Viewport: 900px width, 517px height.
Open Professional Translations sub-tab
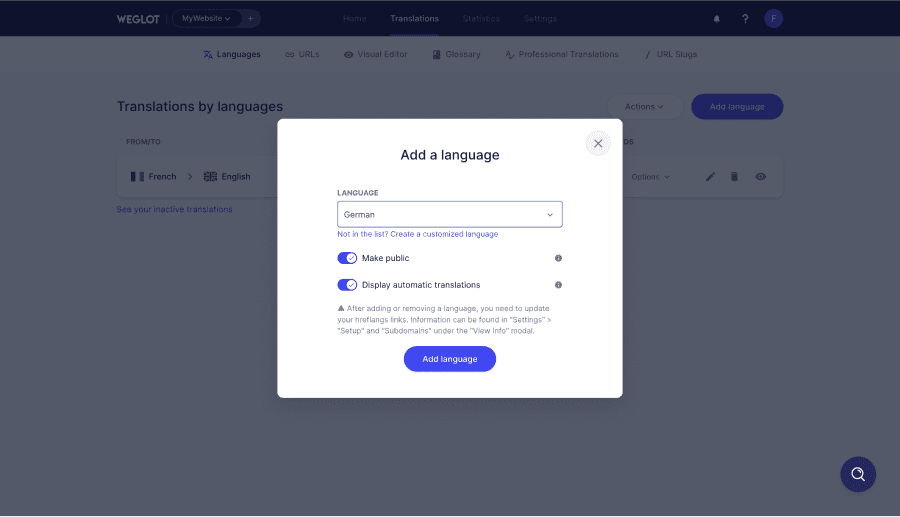562,55
